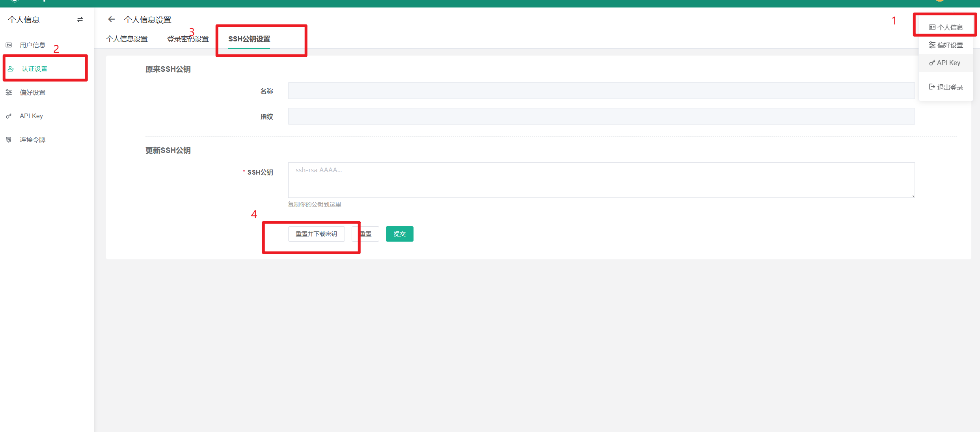Open 个人信息 from dropdown menu
The width and height of the screenshot is (980, 432).
point(946,27)
